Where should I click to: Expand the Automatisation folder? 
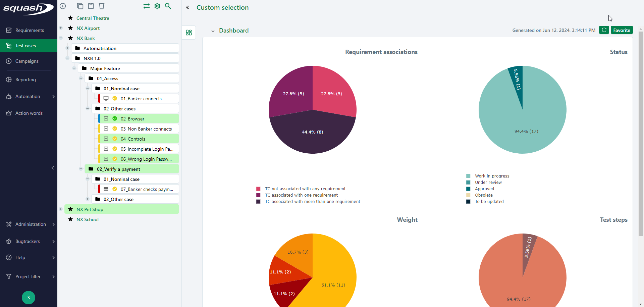pyautogui.click(x=67, y=48)
